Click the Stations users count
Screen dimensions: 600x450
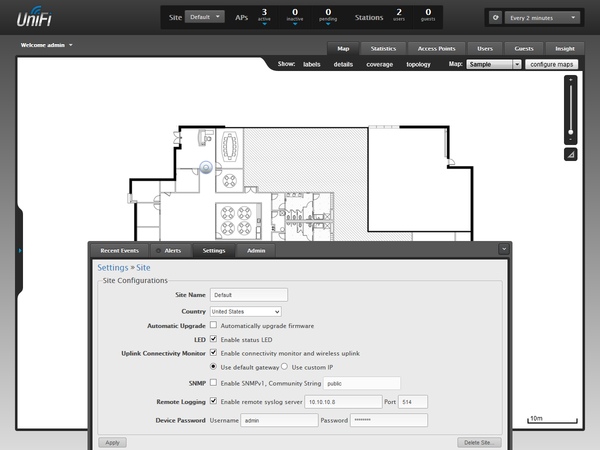399,15
